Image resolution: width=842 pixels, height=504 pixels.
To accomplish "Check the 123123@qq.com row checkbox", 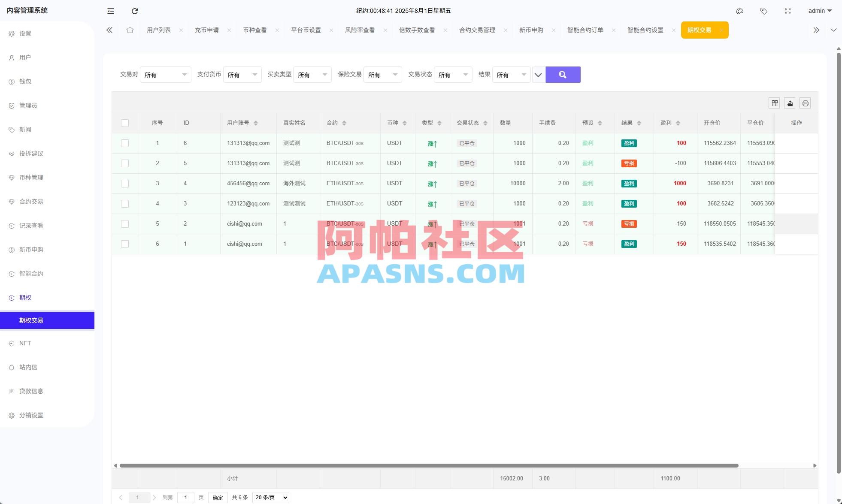I will click(125, 204).
